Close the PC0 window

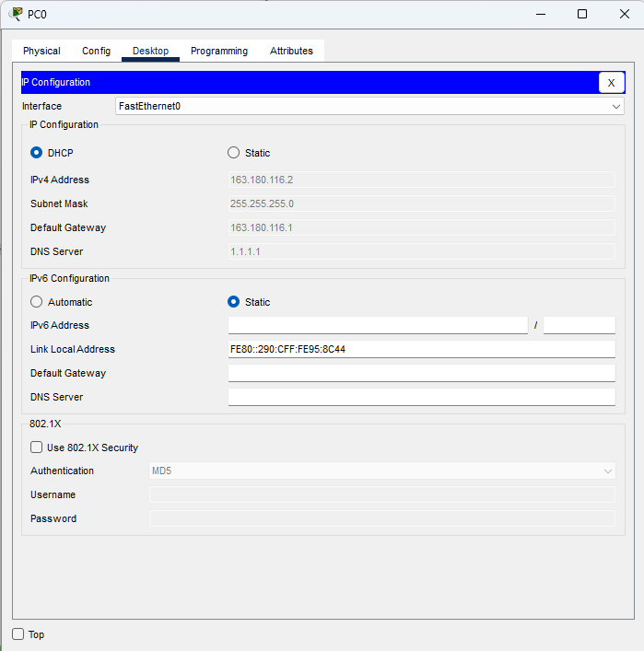tap(624, 14)
